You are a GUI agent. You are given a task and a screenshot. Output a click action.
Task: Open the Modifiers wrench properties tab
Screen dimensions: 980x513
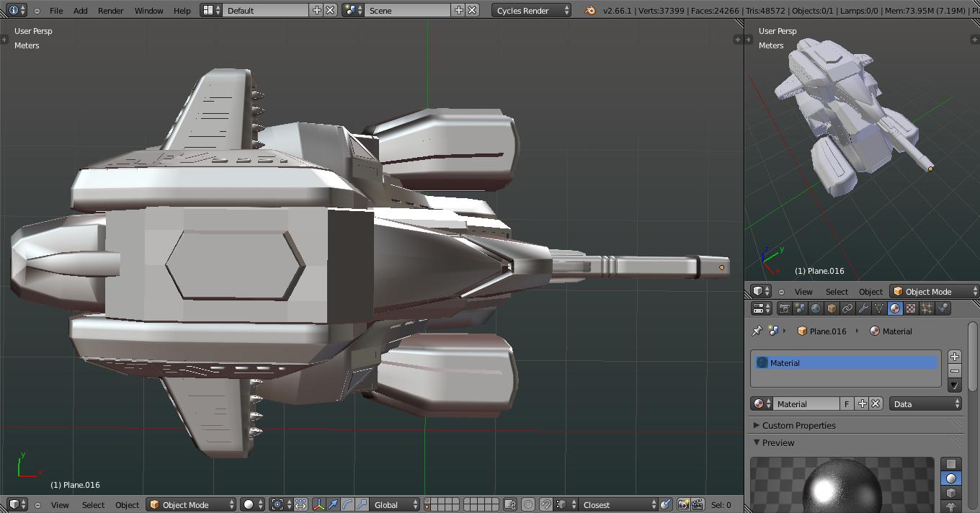tap(863, 308)
